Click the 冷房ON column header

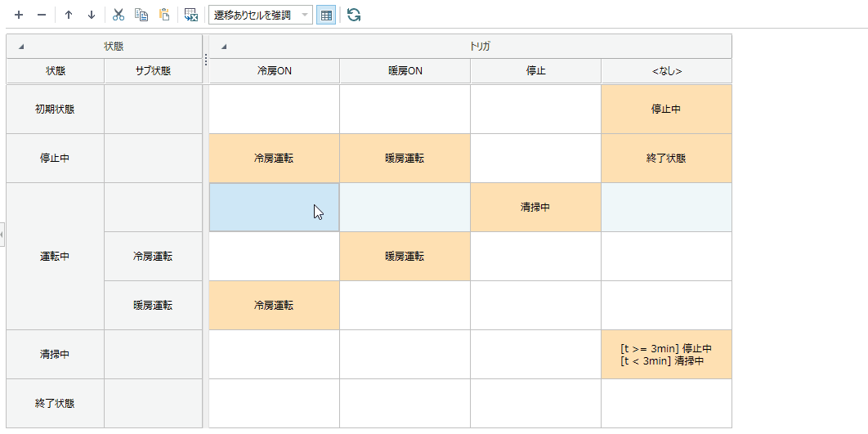275,71
